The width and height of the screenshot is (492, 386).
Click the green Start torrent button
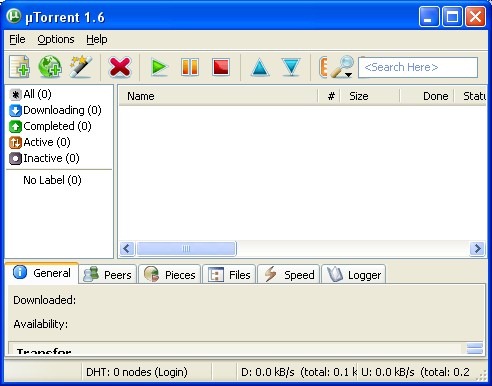[x=159, y=67]
